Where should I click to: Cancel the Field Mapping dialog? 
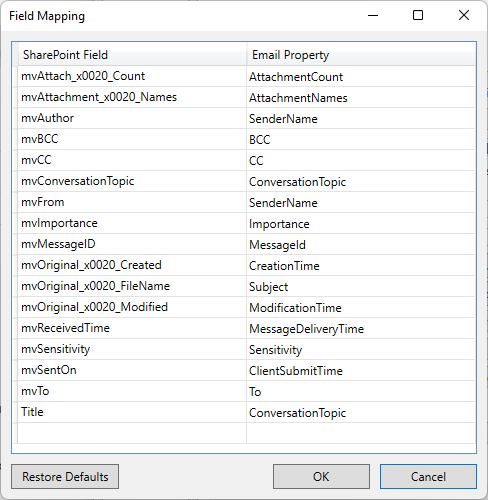point(428,476)
